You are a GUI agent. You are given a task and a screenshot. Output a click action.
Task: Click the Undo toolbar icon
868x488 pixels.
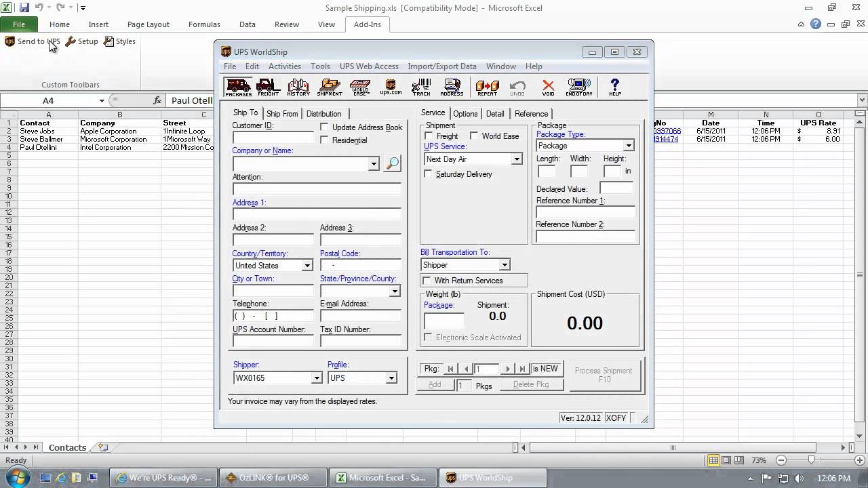(x=517, y=87)
